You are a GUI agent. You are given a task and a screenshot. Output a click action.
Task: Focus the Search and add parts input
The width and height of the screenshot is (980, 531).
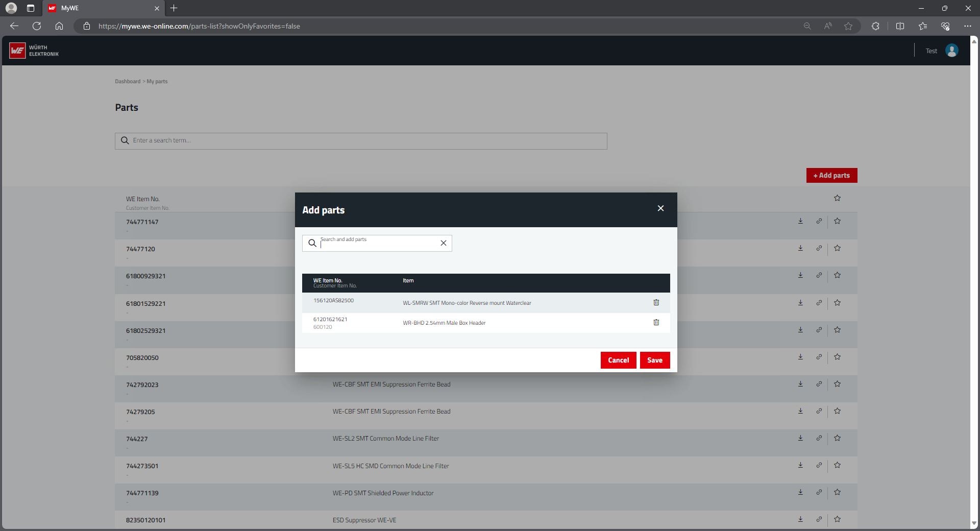pyautogui.click(x=377, y=243)
